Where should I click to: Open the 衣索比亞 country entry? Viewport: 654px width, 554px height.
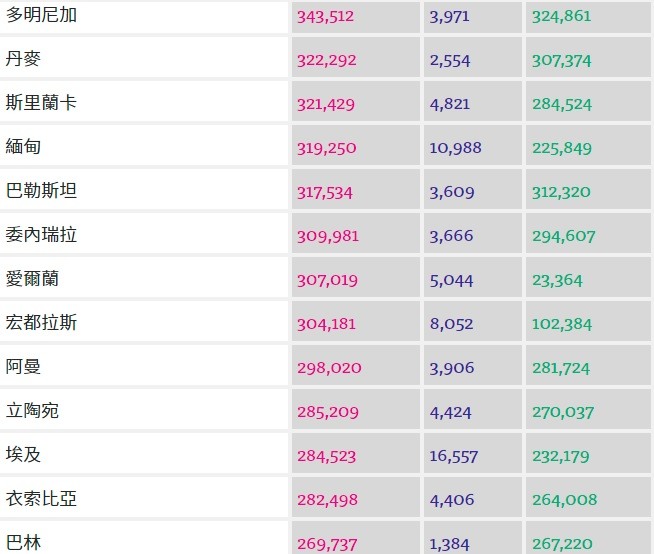[x=41, y=499]
